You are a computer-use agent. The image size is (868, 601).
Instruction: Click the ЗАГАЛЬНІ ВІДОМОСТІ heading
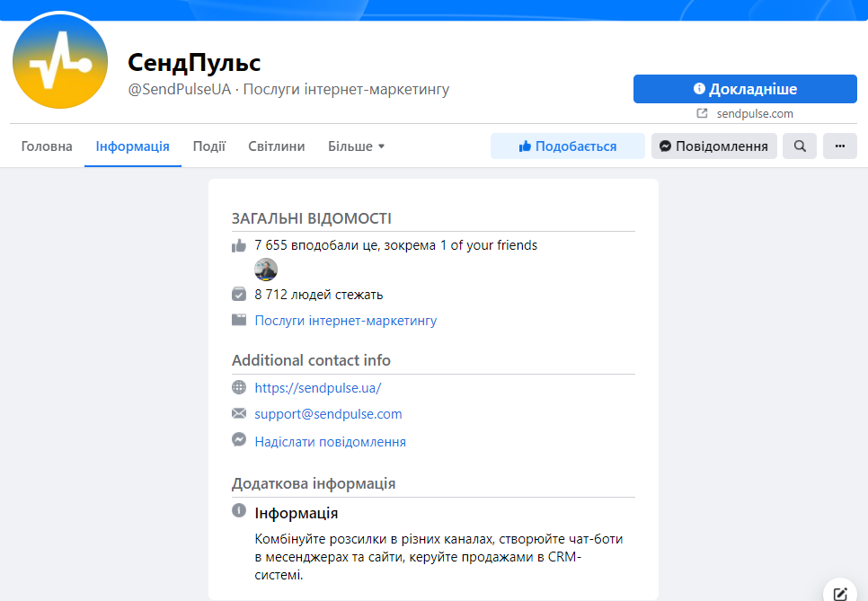(x=312, y=218)
